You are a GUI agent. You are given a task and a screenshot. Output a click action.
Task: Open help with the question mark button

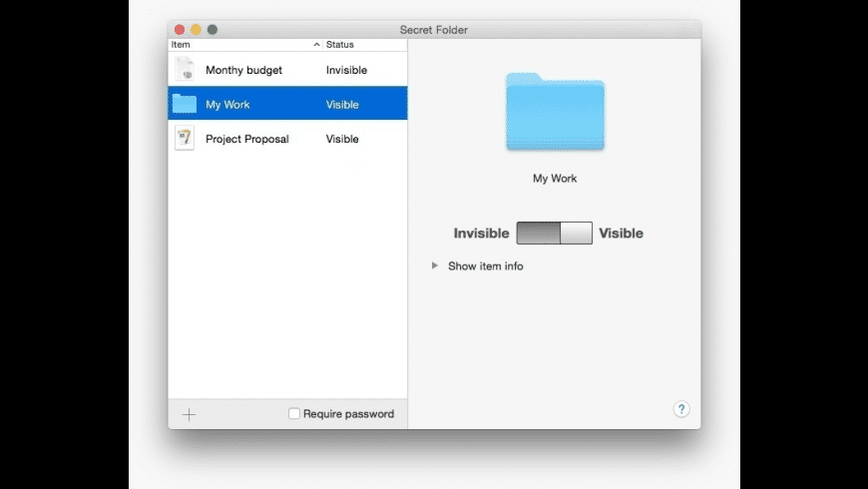[x=681, y=409]
